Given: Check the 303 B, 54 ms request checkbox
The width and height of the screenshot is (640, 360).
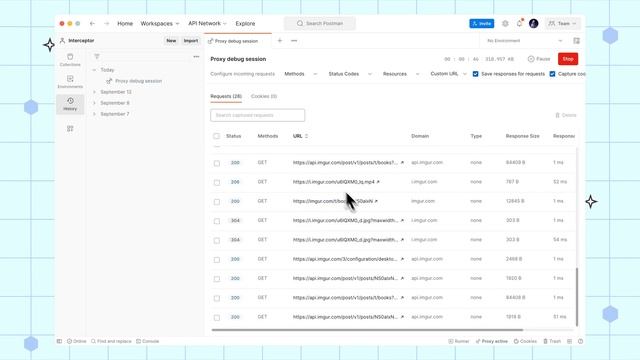Looking at the screenshot, I should pos(217,240).
